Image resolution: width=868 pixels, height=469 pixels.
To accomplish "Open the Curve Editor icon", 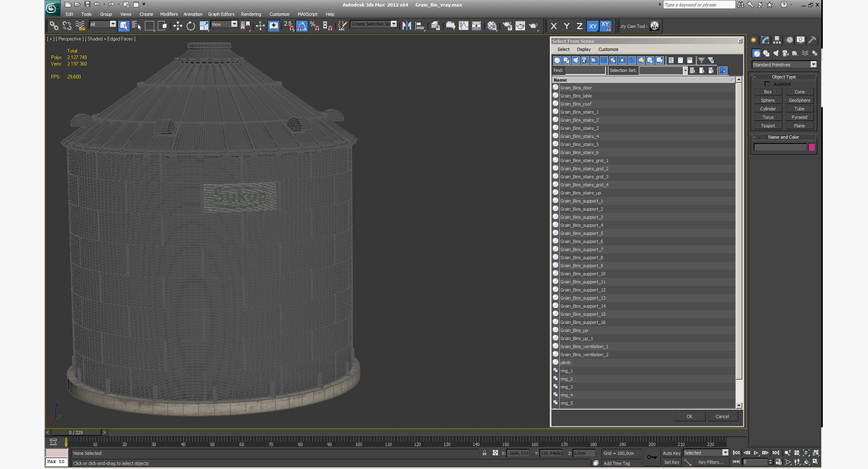I will coord(463,26).
